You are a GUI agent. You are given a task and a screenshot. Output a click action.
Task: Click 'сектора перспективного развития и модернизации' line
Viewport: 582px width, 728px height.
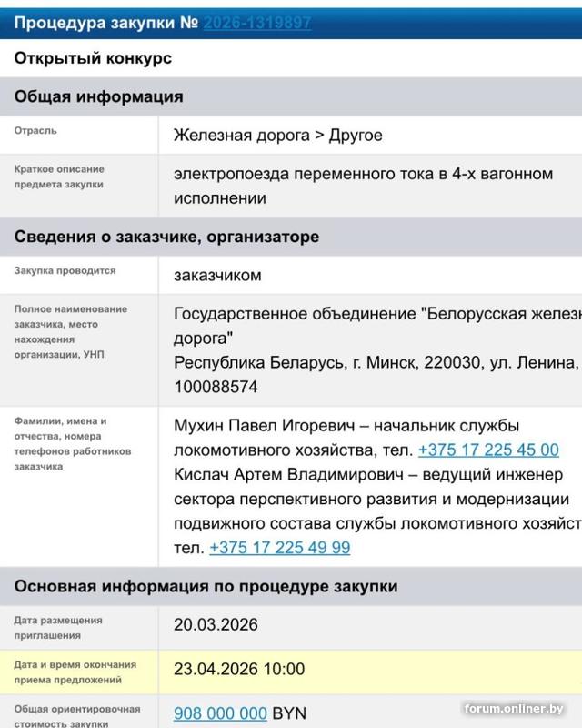coord(371,499)
